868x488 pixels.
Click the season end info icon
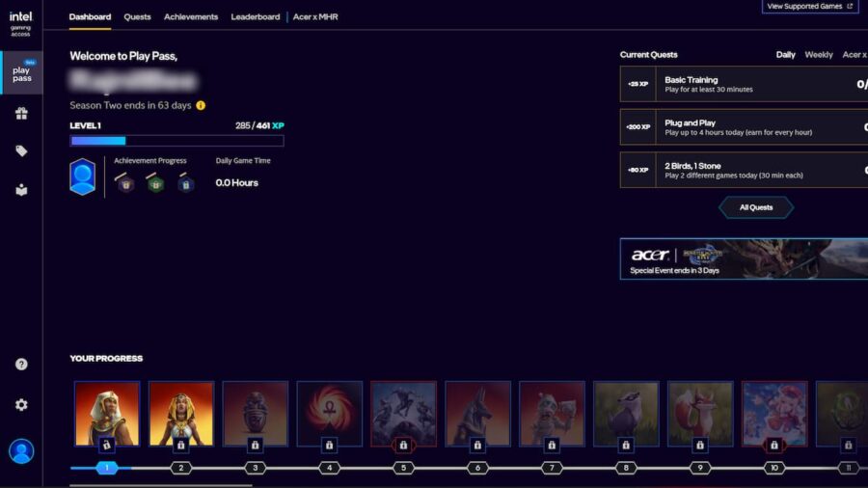click(x=201, y=105)
